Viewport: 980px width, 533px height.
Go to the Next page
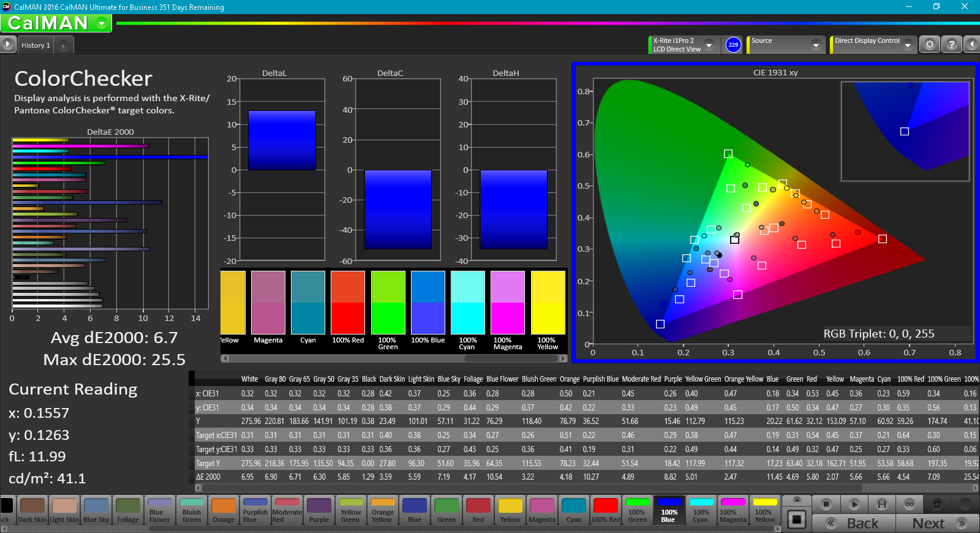[937, 523]
